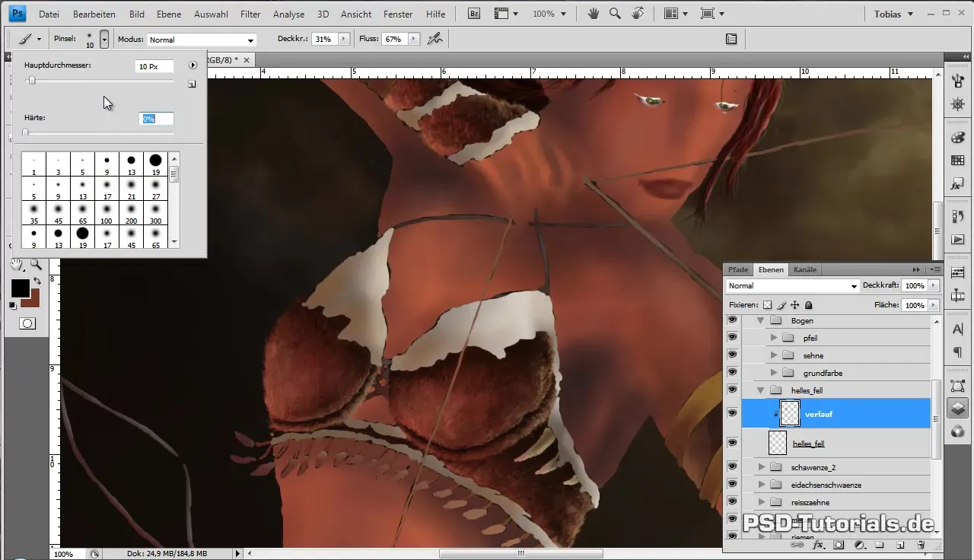This screenshot has height=560, width=974.
Task: Add a layer mask
Action: click(x=839, y=545)
